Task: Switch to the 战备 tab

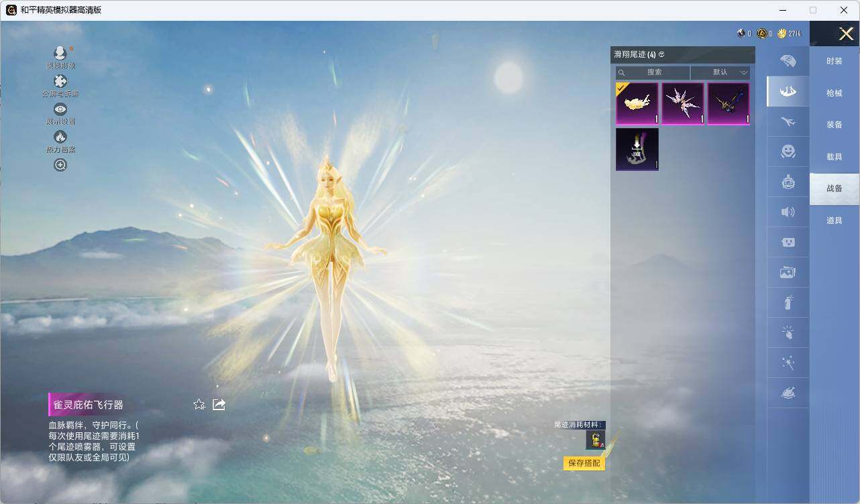Action: coord(835,188)
